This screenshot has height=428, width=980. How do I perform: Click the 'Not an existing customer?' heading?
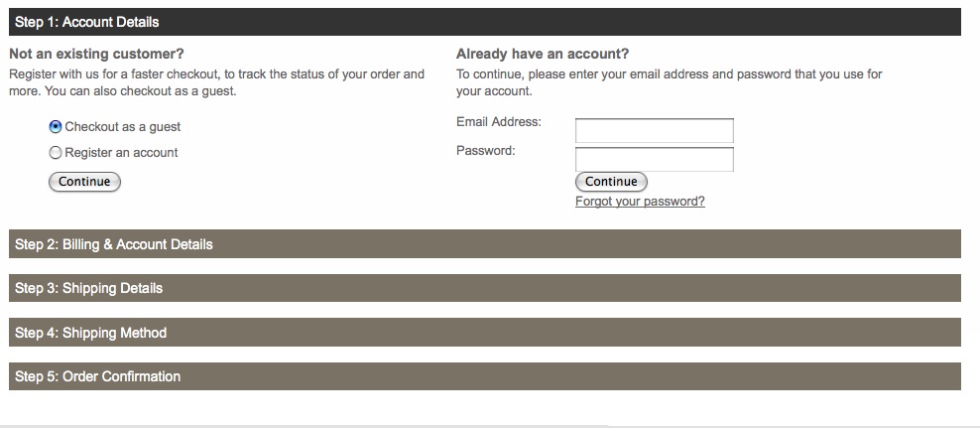(x=96, y=54)
